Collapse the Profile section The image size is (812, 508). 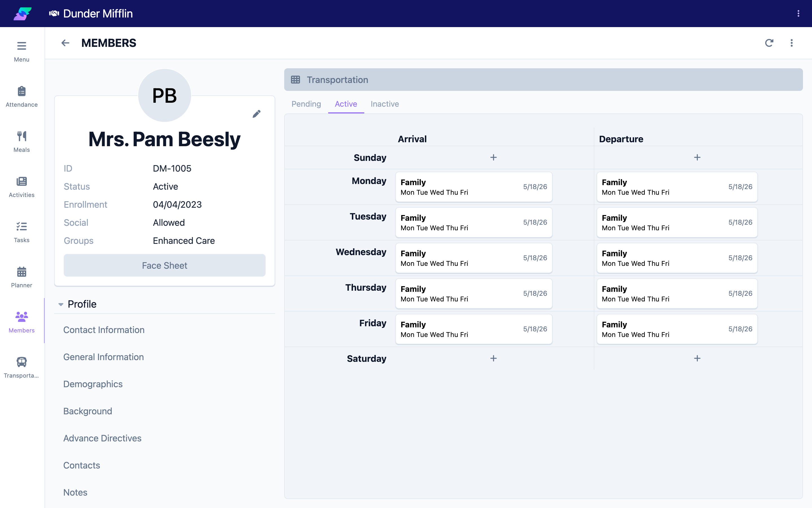[61, 305]
